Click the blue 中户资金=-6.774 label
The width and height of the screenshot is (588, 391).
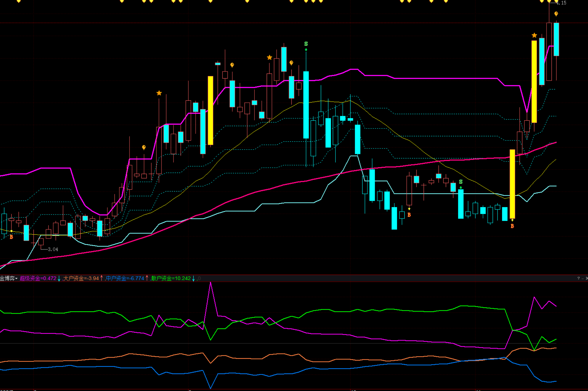point(125,278)
